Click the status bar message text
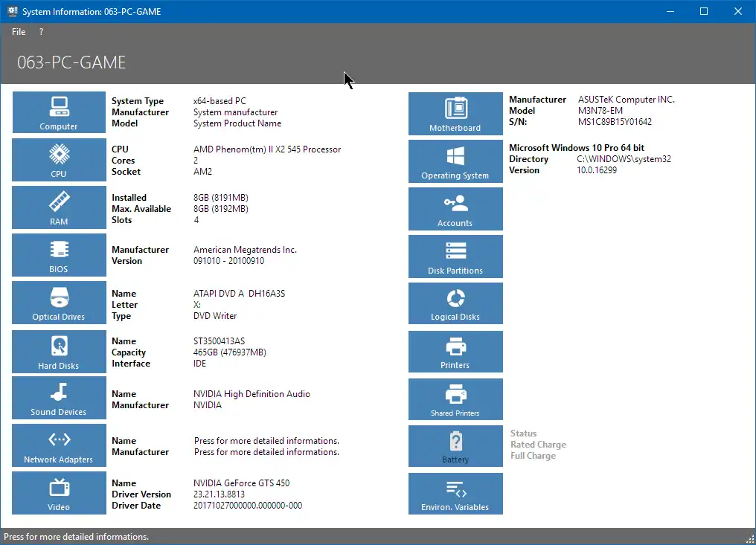 pyautogui.click(x=76, y=537)
